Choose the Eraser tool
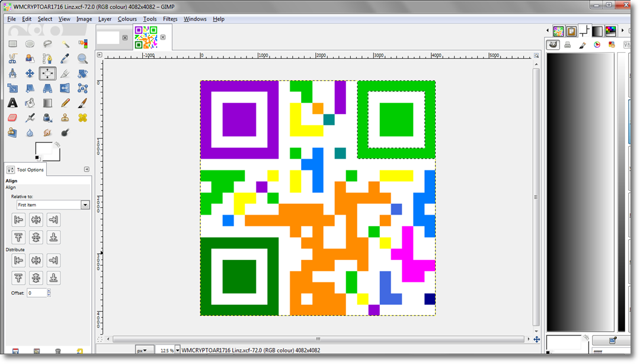This screenshot has width=640, height=364. click(12, 118)
